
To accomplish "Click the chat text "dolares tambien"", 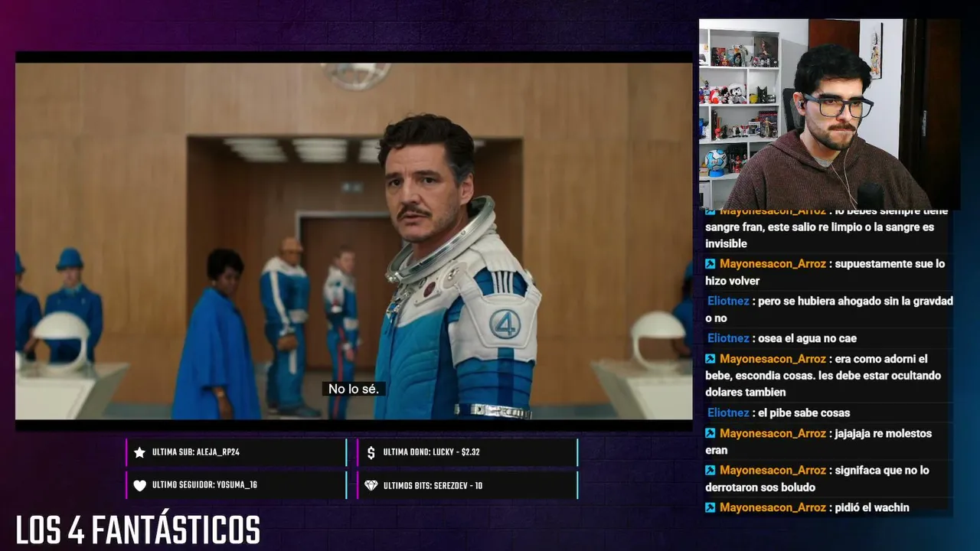I will (746, 392).
